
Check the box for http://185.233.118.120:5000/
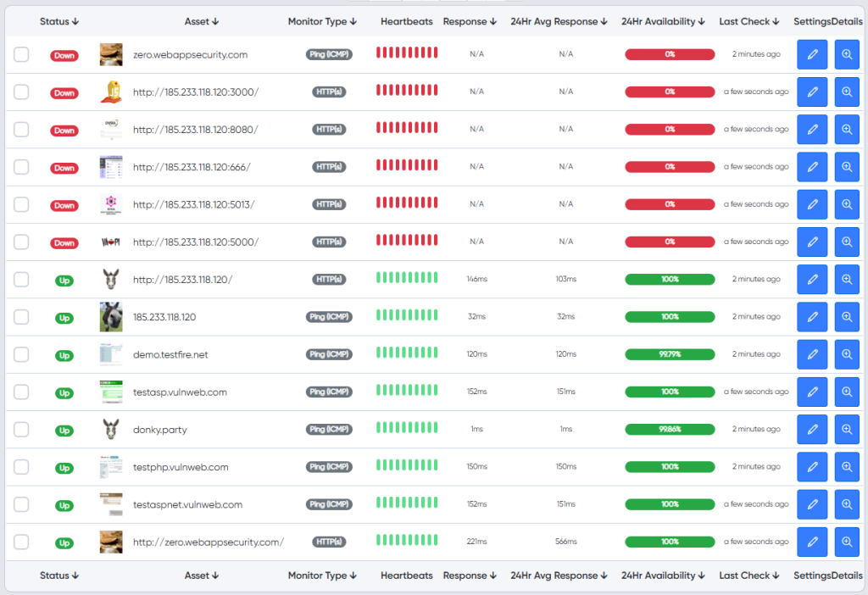pos(21,242)
